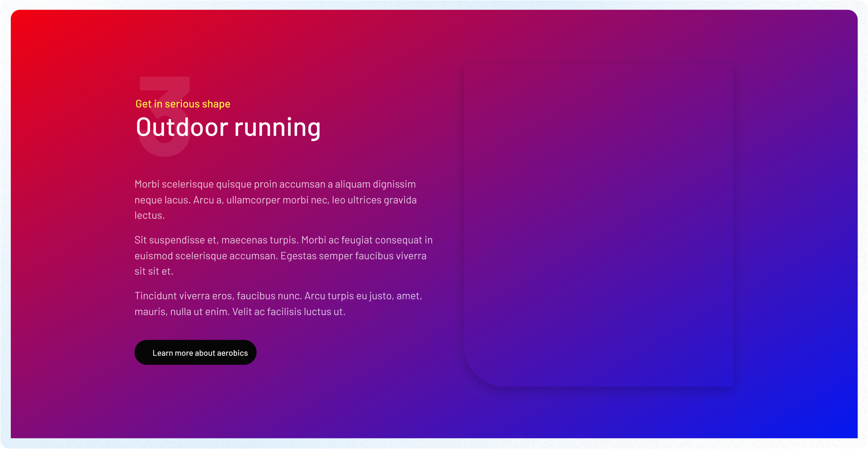Click the word aerobics in the button
868x449 pixels.
tap(232, 353)
